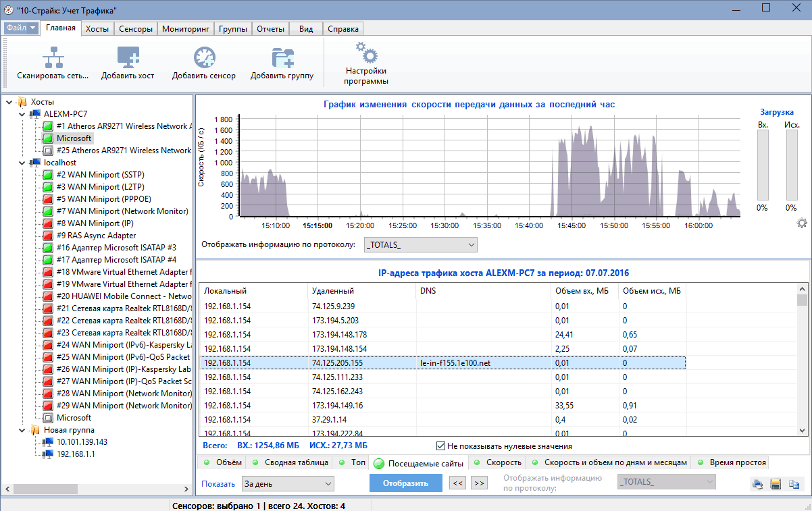Click the table scrollbar down arrow
The width and height of the screenshot is (812, 511).
coord(802,430)
